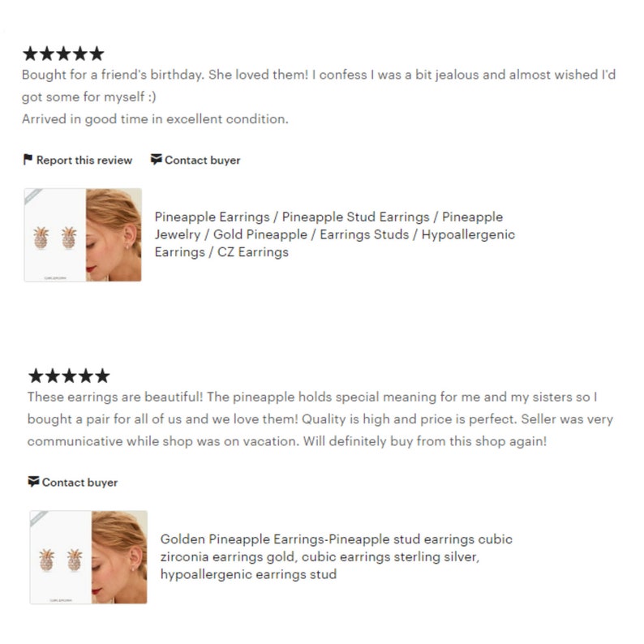Viewport: 644px width, 644px height.
Task: Select Contact buyer below the sisters review
Action: (x=73, y=482)
